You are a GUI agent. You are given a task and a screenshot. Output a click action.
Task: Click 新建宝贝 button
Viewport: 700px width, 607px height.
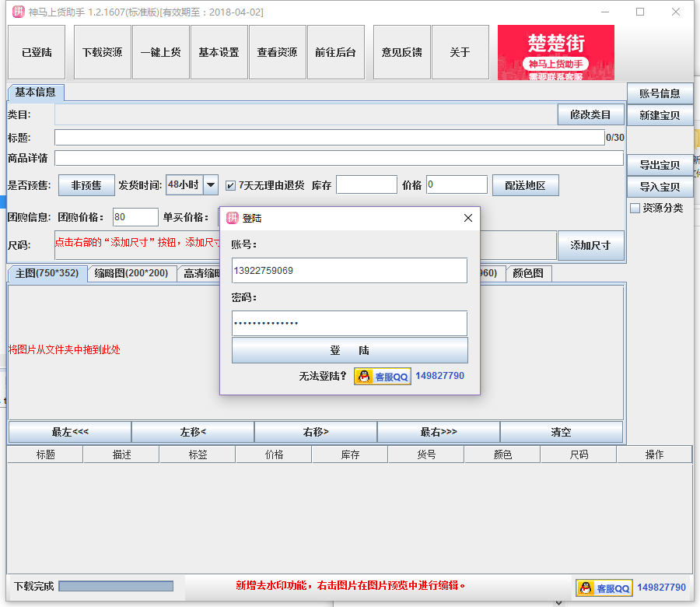660,115
